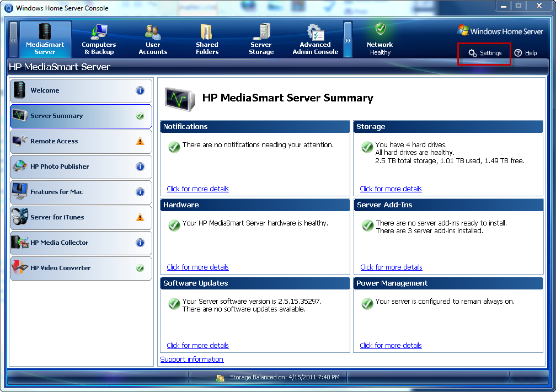Open Server Add-Ins more details link
556x392 pixels.
coord(391,267)
